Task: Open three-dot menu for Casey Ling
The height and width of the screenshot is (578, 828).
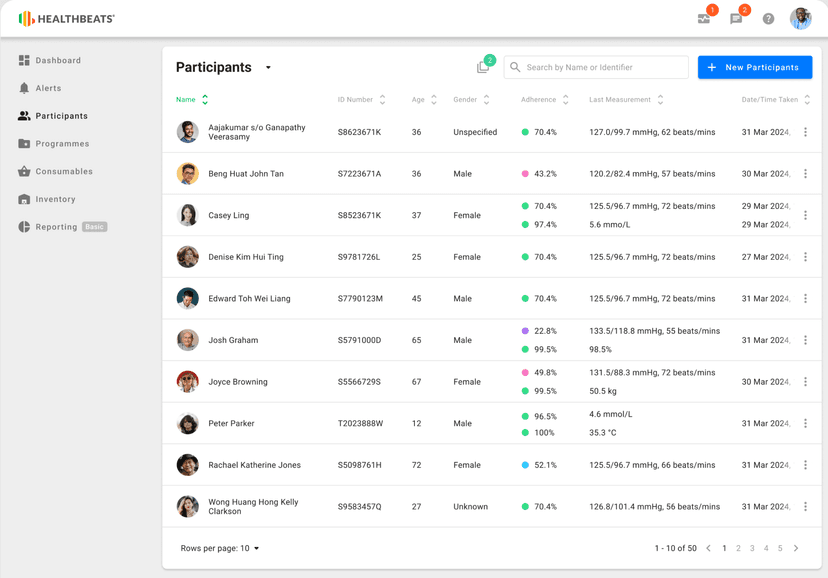Action: pos(805,215)
